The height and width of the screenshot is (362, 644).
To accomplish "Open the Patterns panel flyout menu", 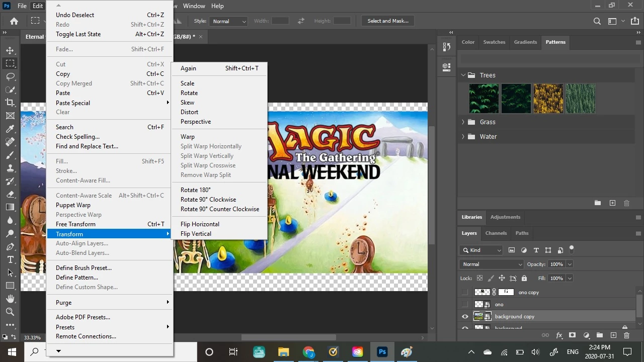I will click(638, 42).
